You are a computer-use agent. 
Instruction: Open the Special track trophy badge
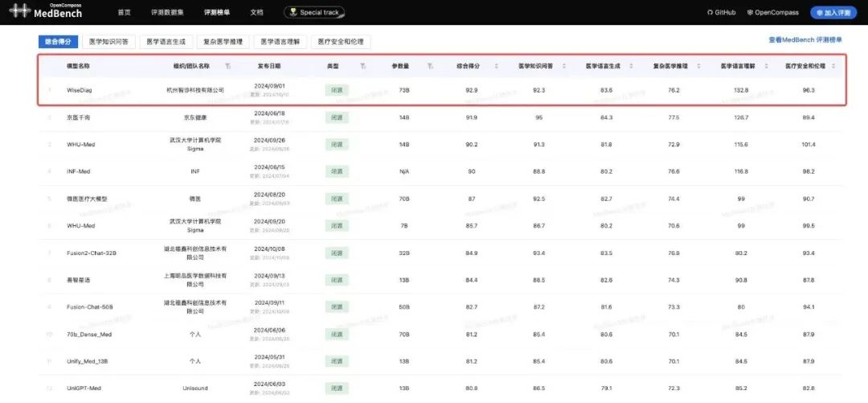[x=314, y=12]
